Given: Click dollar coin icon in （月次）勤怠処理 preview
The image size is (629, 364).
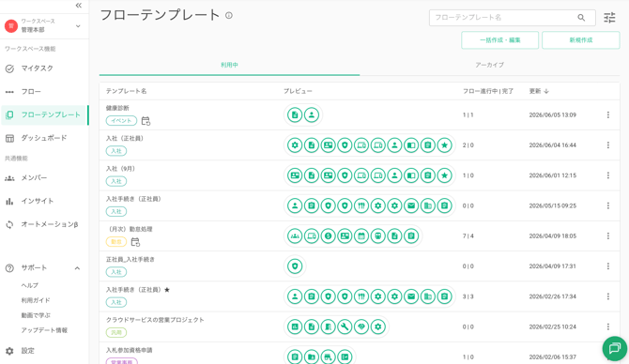Looking at the screenshot, I should coord(329,235).
